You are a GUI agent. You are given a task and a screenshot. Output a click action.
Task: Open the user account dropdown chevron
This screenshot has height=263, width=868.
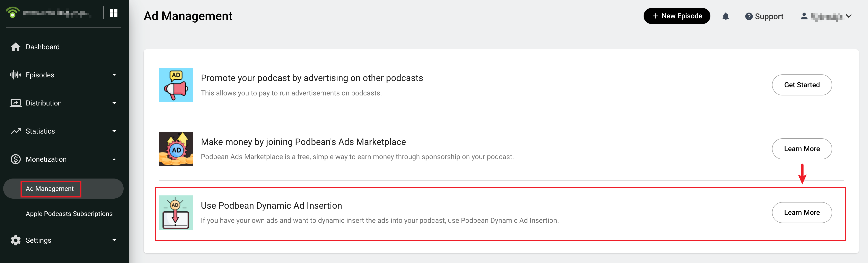tap(848, 16)
